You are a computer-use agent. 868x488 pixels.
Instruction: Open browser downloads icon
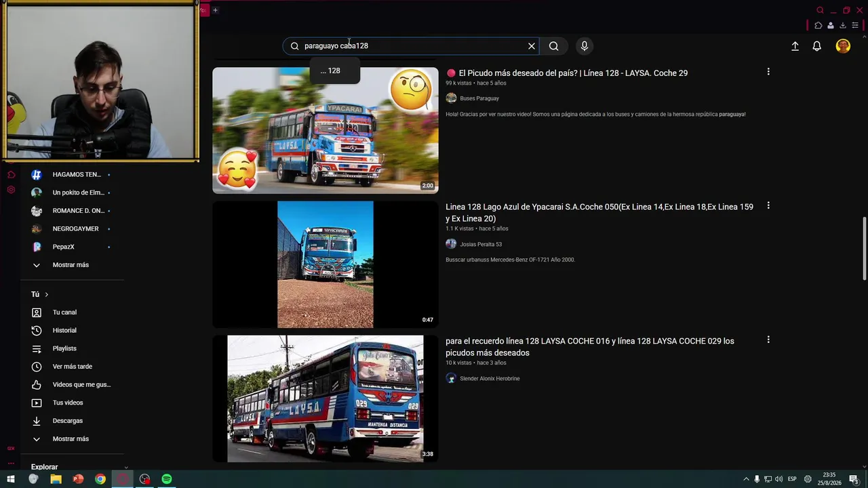click(843, 26)
